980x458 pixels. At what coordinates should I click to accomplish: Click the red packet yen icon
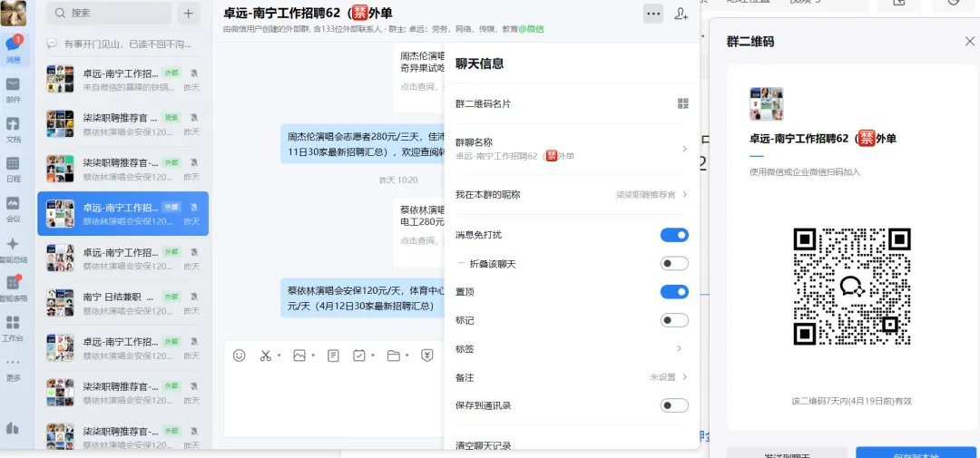point(426,356)
